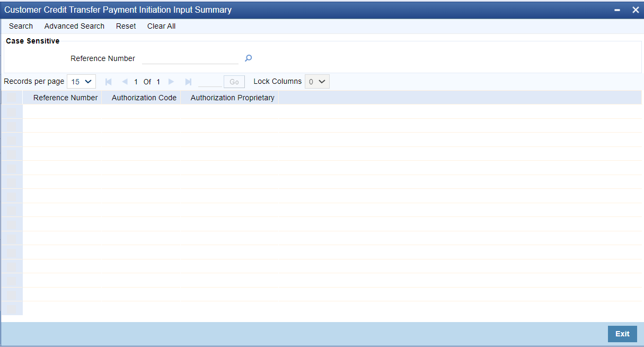Open the Reference Number lookup search icon

248,58
